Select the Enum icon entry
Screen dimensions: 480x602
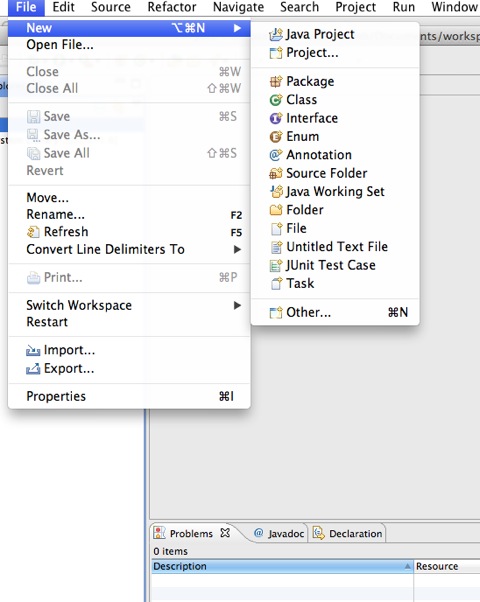pos(276,137)
